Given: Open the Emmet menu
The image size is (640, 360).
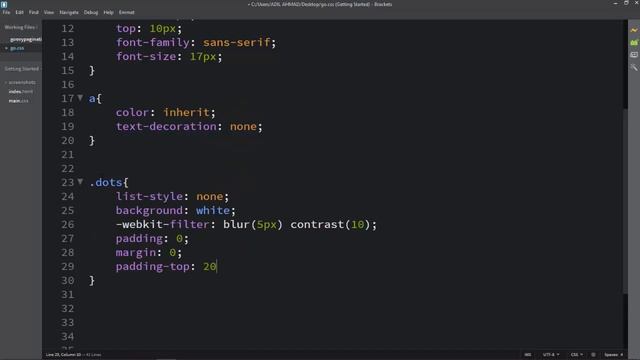Looking at the screenshot, I should 127,12.
